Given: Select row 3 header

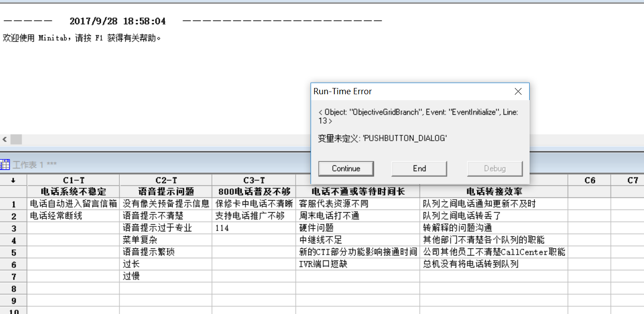Looking at the screenshot, I should 13,228.
